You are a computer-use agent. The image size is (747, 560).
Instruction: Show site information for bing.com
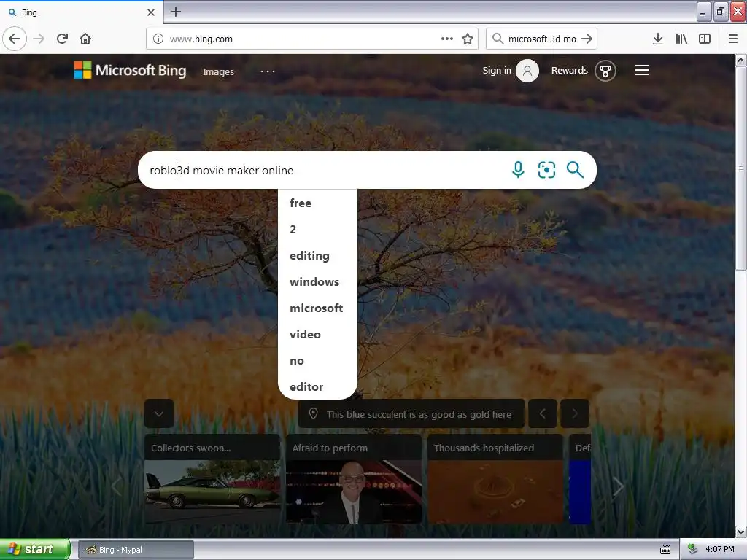point(158,39)
